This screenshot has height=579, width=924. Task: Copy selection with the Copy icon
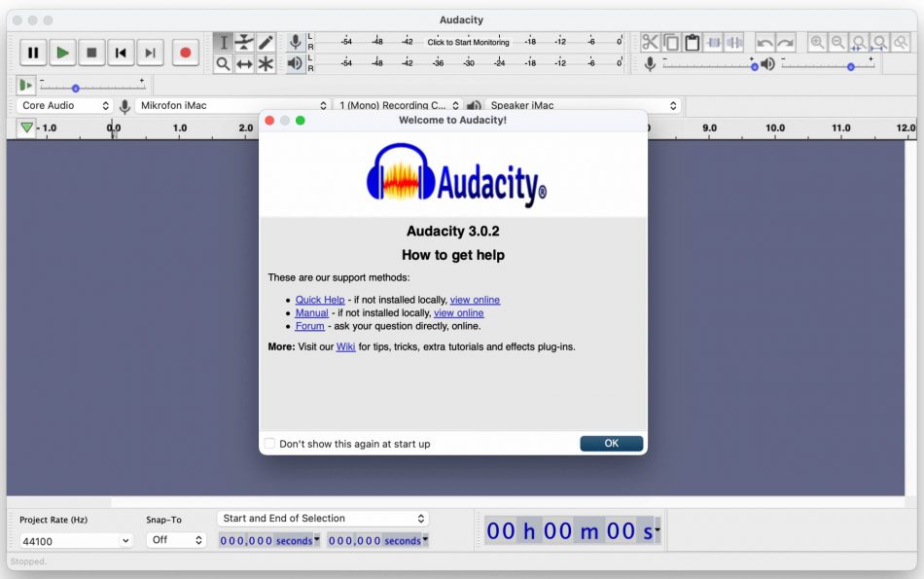click(x=671, y=43)
